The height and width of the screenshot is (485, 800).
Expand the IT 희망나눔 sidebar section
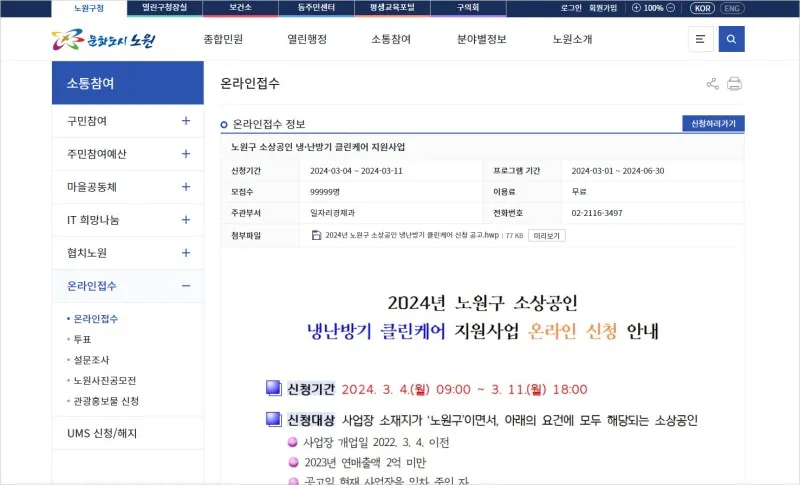click(186, 220)
